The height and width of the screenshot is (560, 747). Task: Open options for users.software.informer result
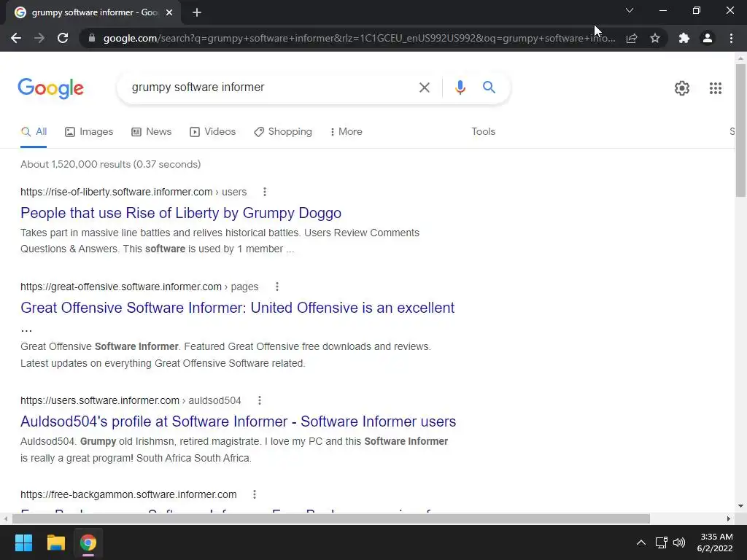[x=259, y=400]
